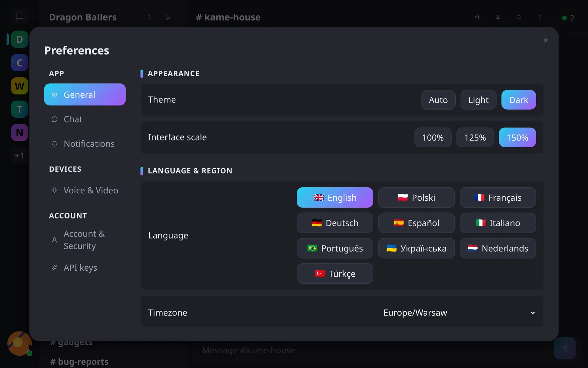This screenshot has height=368, width=588.
Task: Select Polski as the language
Action: [x=416, y=198]
